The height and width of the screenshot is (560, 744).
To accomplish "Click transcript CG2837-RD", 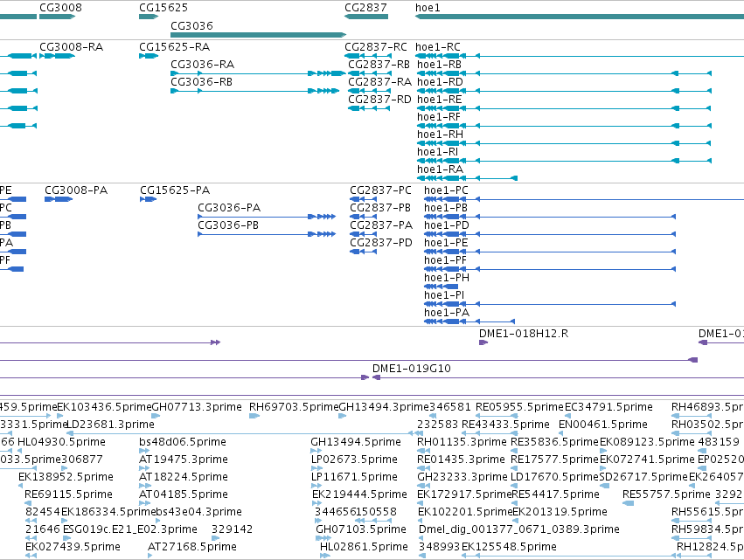I will coord(369,108).
